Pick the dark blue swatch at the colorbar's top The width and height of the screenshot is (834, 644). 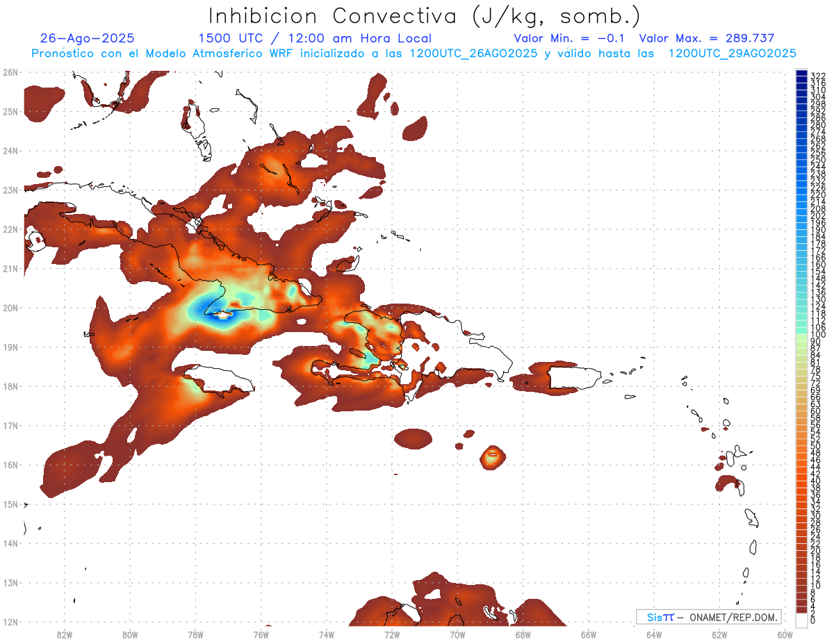[x=802, y=74]
